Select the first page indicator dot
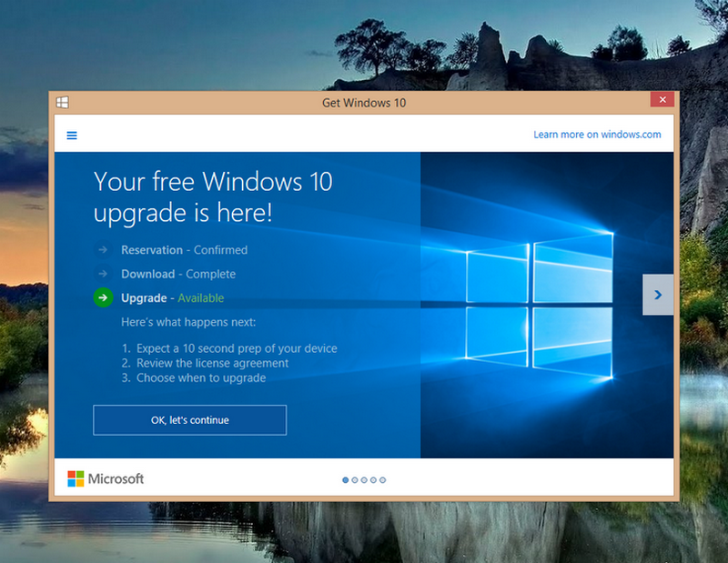728x563 pixels. [x=346, y=479]
